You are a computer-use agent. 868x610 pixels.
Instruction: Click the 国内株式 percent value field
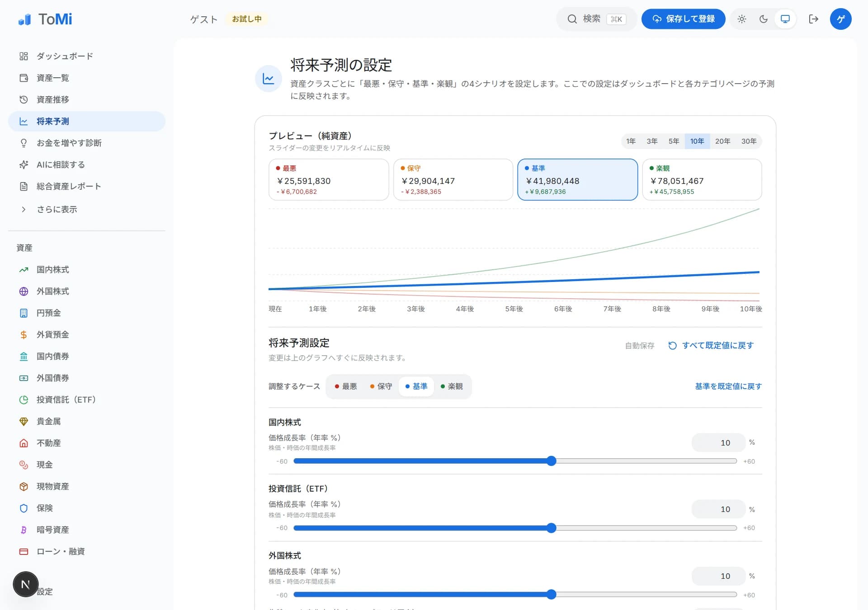[718, 443]
